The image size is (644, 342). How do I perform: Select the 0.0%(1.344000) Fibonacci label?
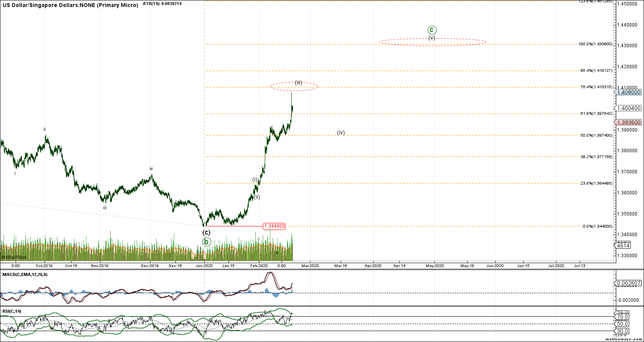(597, 226)
